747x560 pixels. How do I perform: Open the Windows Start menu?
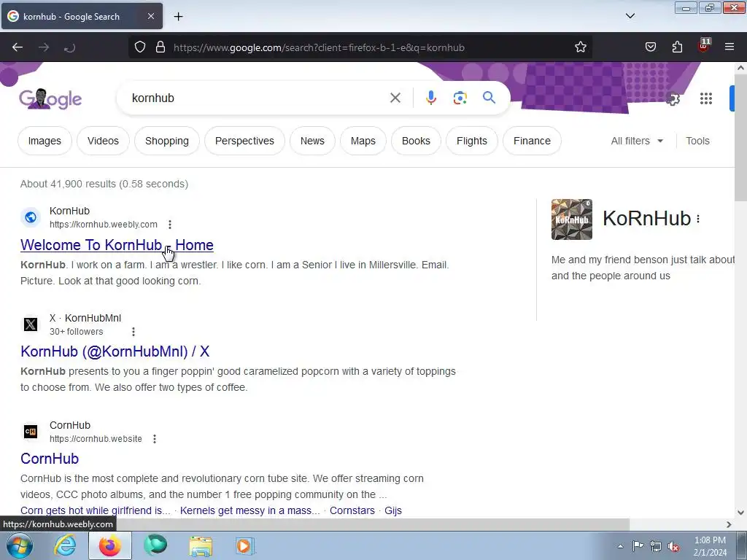coord(19,545)
